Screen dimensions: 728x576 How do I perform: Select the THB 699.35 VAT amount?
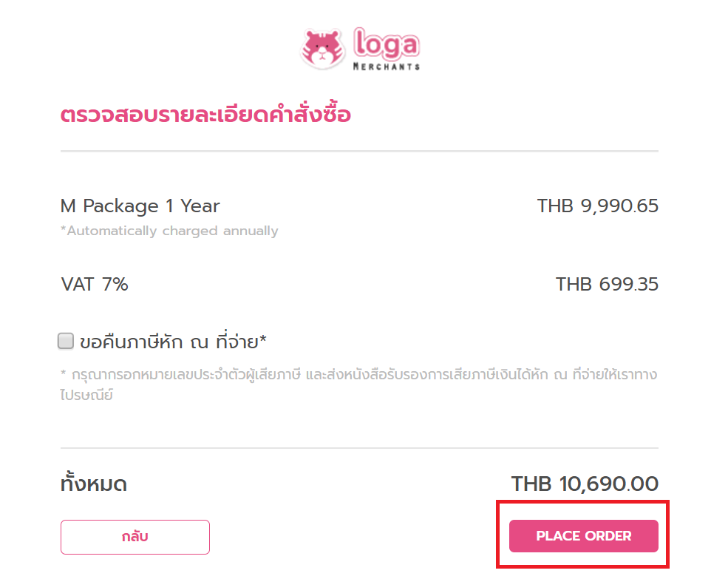point(607,284)
